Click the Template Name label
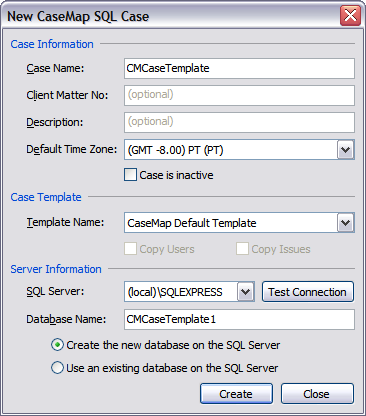The height and width of the screenshot is (416, 366). coord(65,222)
